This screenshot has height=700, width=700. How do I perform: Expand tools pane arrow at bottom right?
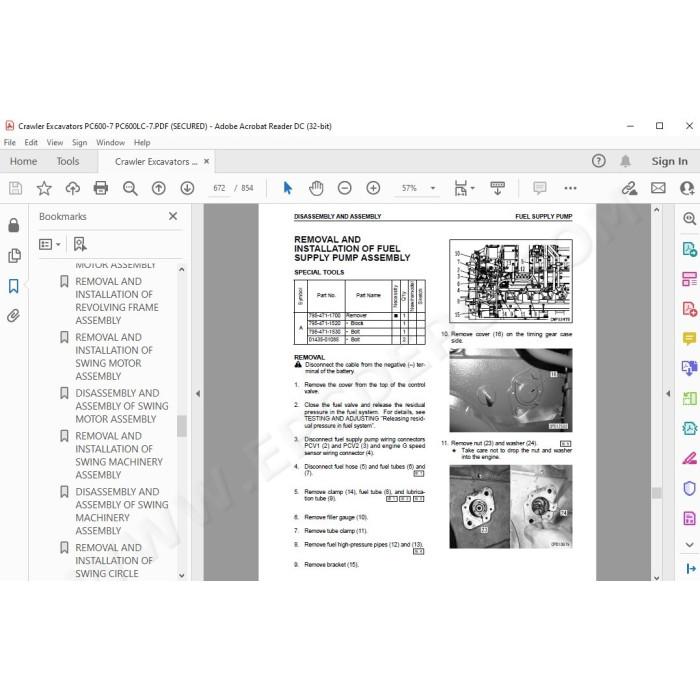pos(691,568)
